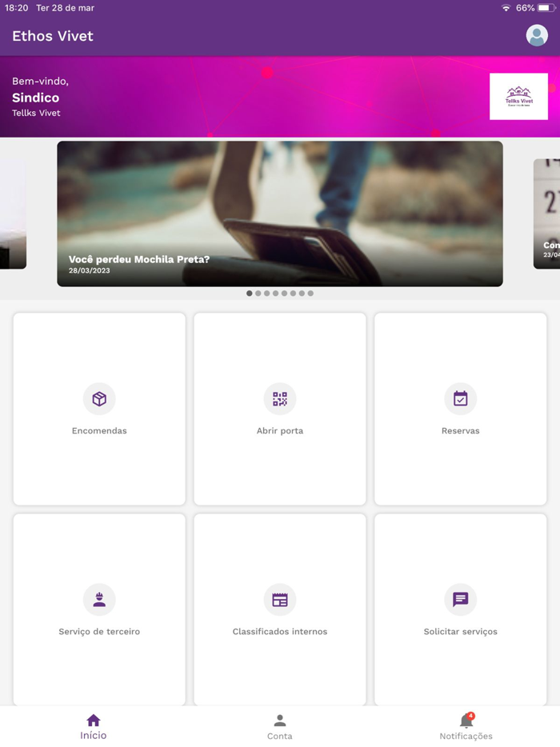Tap the Conta person icon
Viewport: 560px width, 747px height.
[280, 721]
